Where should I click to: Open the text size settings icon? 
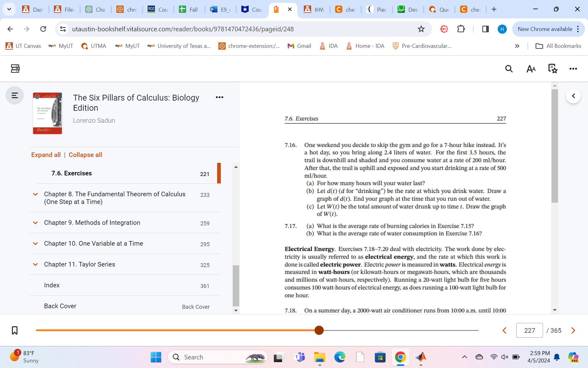pyautogui.click(x=531, y=69)
